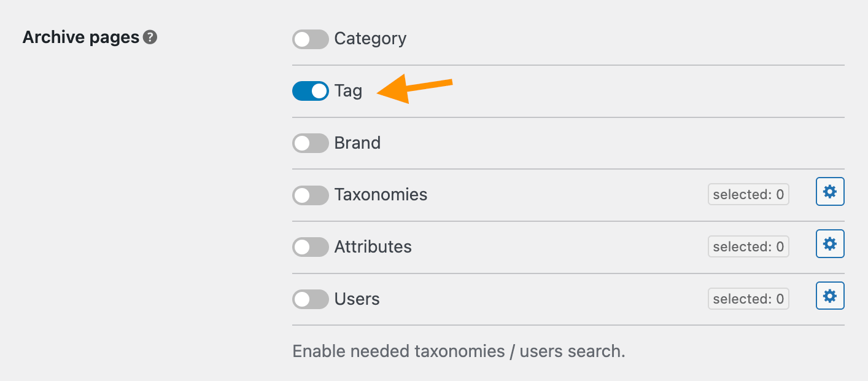Enable the Brand toggle switch
This screenshot has width=868, height=381.
point(311,143)
